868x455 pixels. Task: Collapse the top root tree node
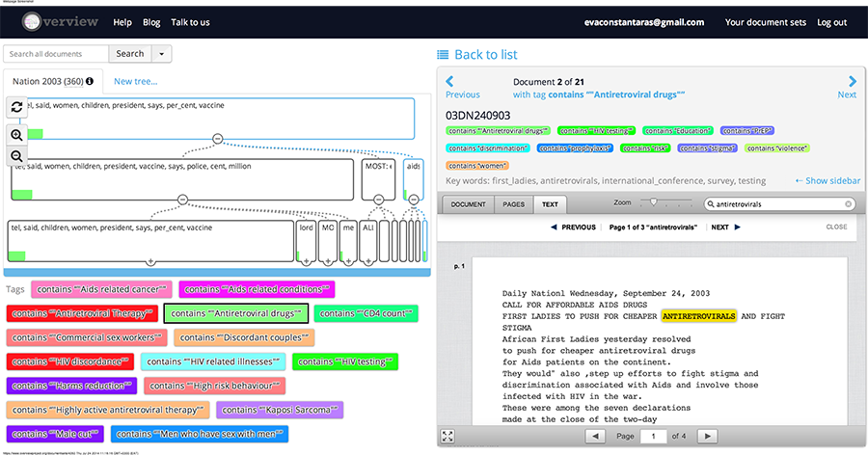[x=217, y=139]
